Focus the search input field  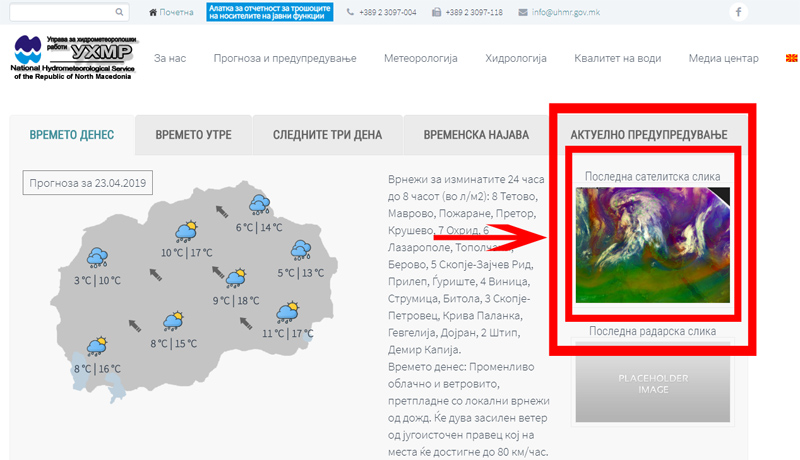(69, 12)
